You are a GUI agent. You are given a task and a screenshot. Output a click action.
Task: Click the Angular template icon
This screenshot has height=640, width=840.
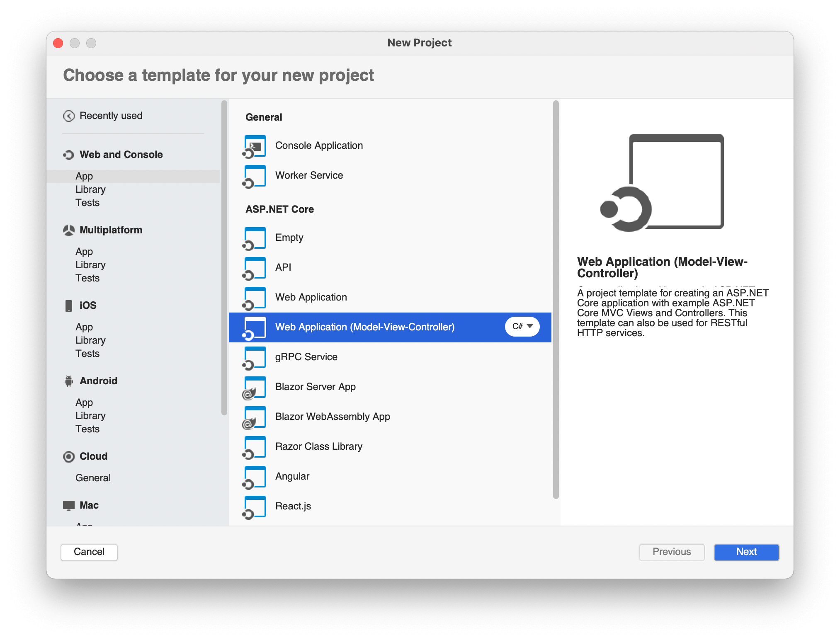pos(254,478)
